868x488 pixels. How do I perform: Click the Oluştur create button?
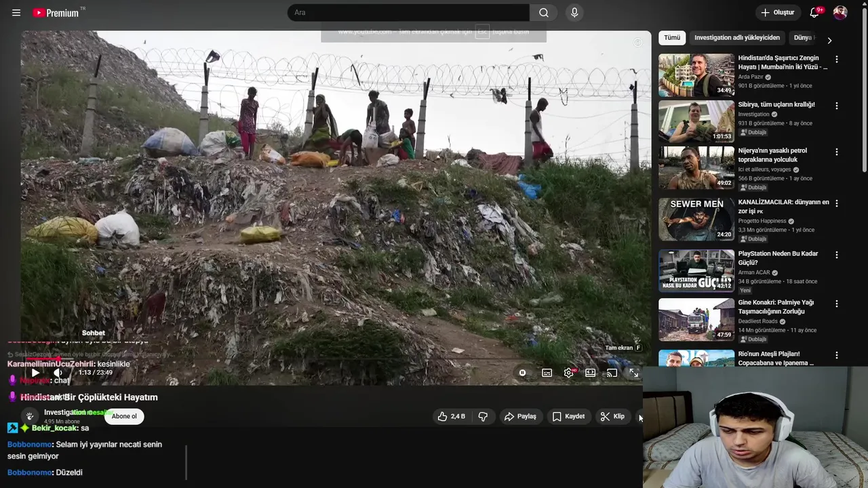pyautogui.click(x=777, y=13)
